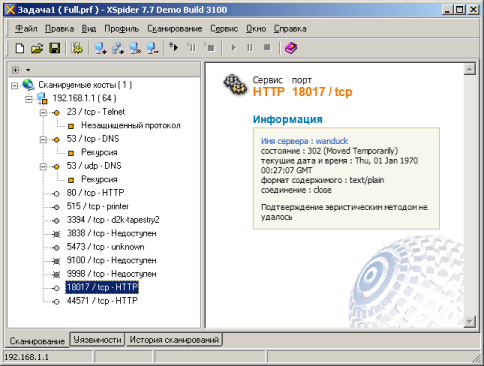The width and height of the screenshot is (484, 366).
Task: Select the 515 / tcp - printer port
Action: (x=98, y=207)
